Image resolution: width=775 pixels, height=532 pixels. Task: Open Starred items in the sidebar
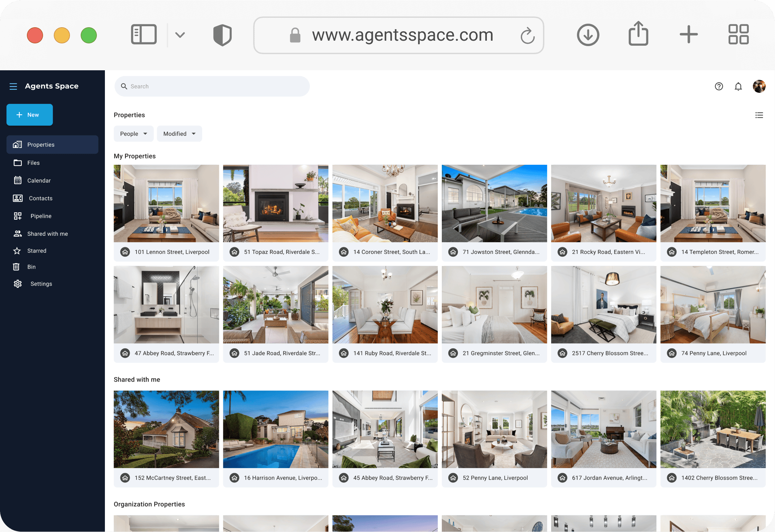coord(37,251)
